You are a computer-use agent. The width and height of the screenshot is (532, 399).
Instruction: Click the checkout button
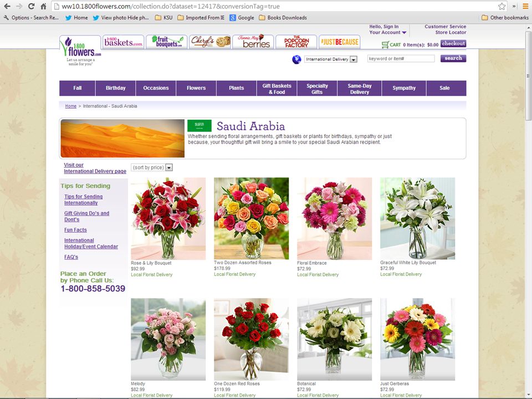click(x=453, y=43)
